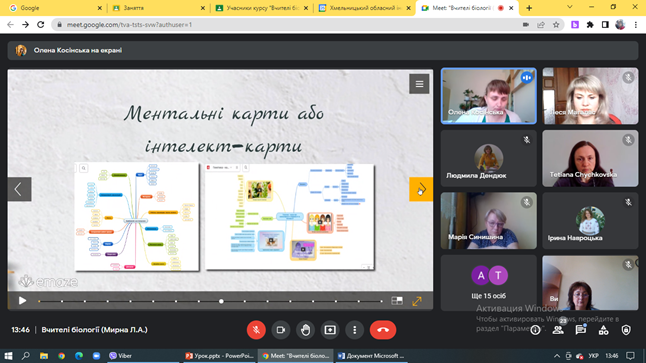The height and width of the screenshot is (363, 646).
Task: Hang up with the red leave call button
Action: 383,330
